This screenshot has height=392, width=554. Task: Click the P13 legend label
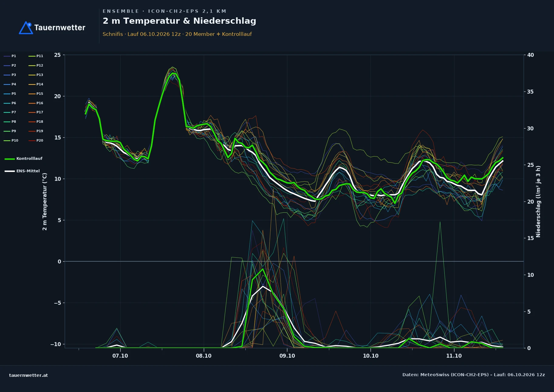40,75
